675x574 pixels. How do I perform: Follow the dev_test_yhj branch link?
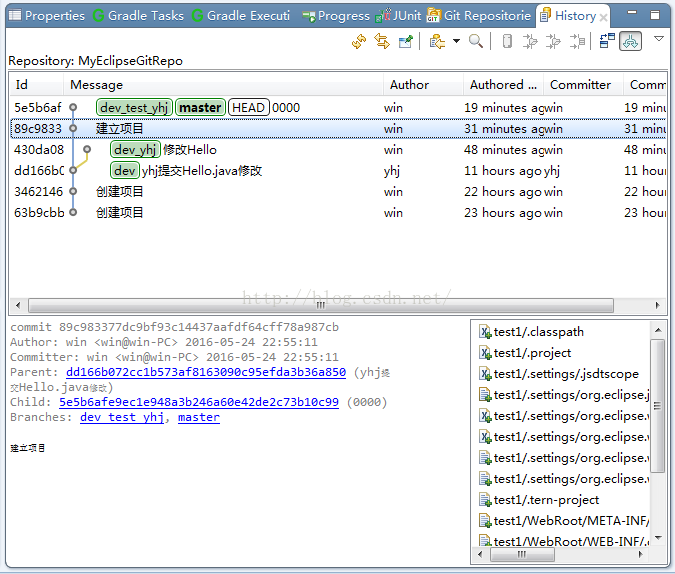click(122, 417)
